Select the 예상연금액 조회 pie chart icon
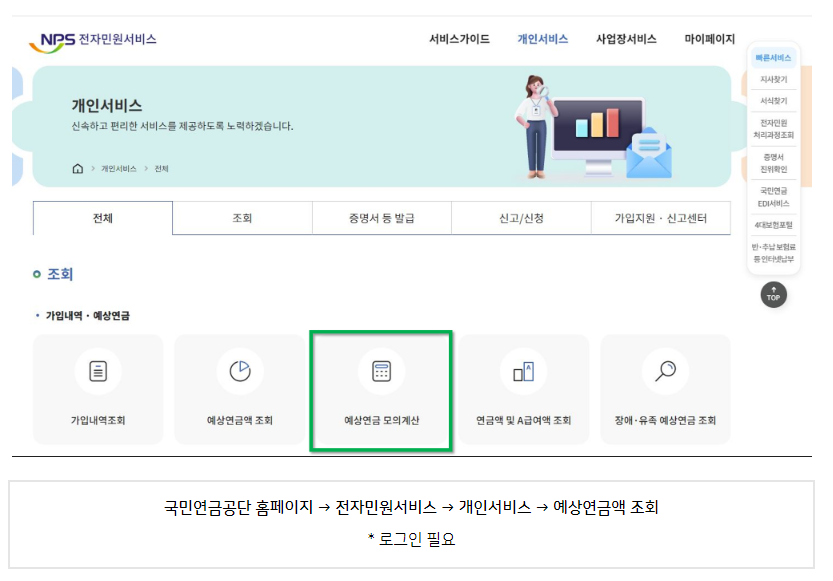 (x=239, y=369)
